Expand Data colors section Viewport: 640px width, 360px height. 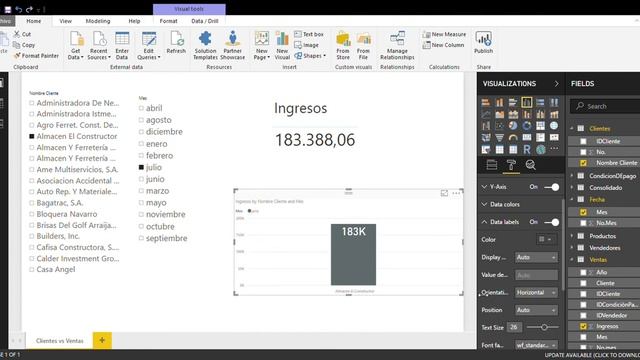click(x=484, y=204)
